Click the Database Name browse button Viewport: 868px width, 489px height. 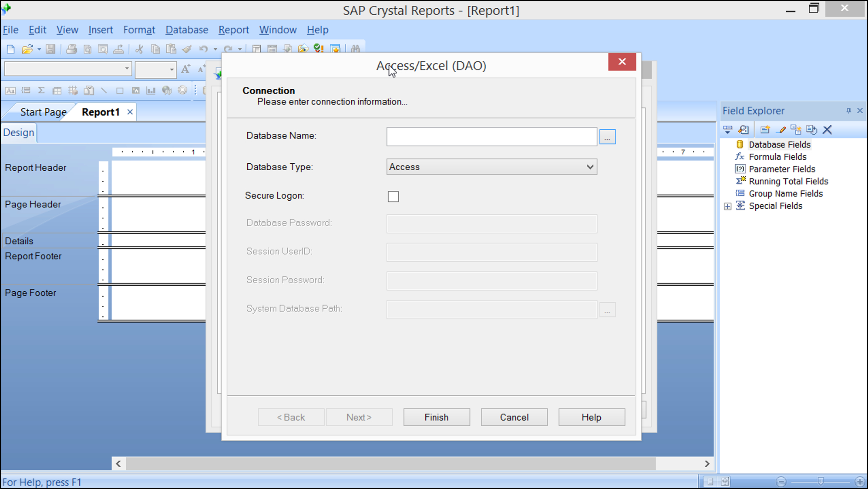[608, 137]
